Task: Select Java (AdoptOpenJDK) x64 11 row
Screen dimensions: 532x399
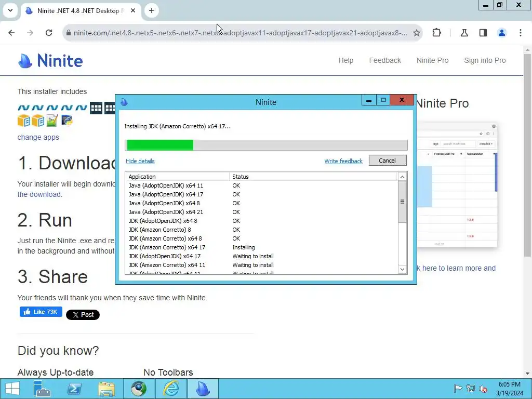Action: (261, 185)
